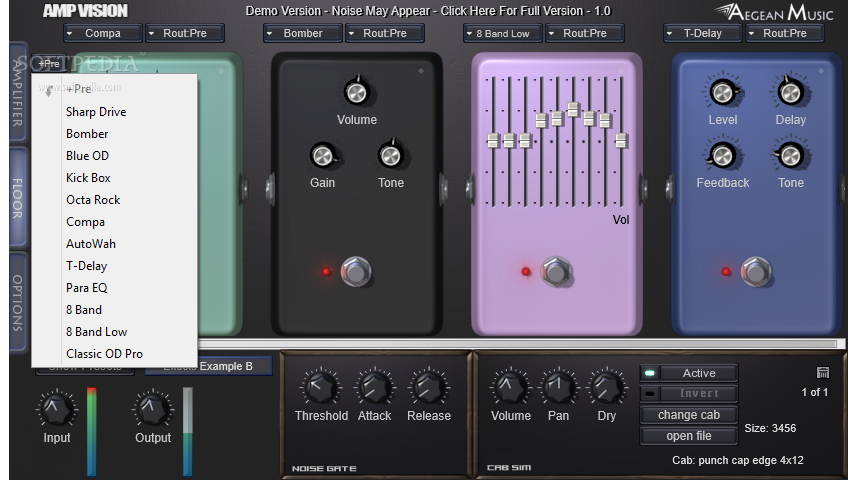The image size is (848, 480).
Task: Adjust the T-Delay pedal Tone knob
Action: (x=790, y=156)
